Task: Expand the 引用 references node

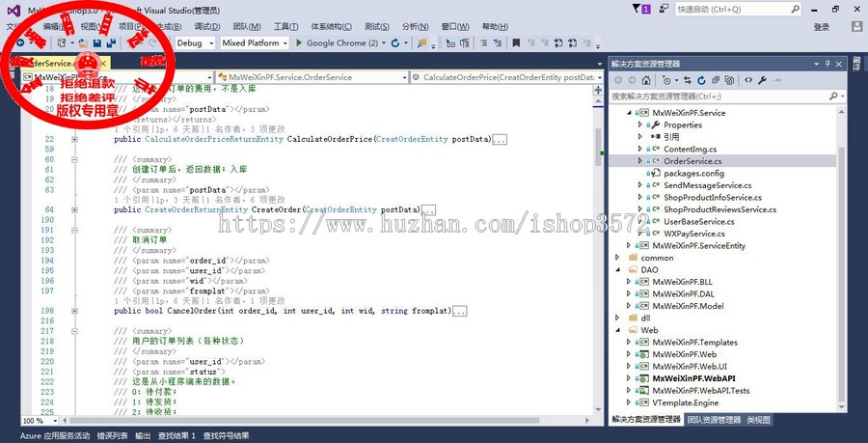Action: tap(640, 137)
